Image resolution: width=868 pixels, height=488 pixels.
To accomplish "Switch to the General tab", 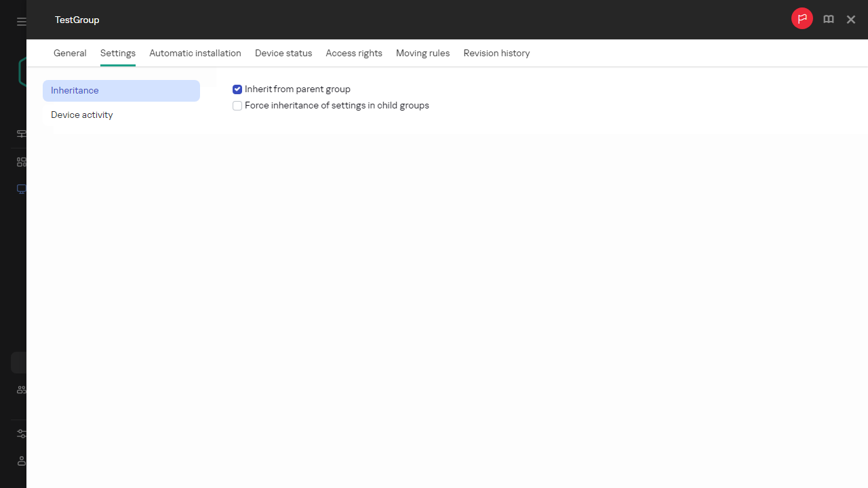I will (70, 53).
